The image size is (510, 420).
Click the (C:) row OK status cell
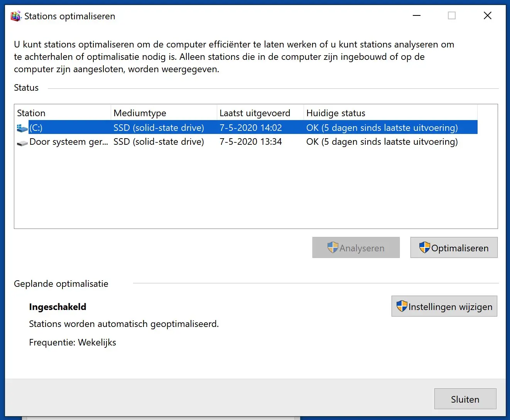coord(382,128)
